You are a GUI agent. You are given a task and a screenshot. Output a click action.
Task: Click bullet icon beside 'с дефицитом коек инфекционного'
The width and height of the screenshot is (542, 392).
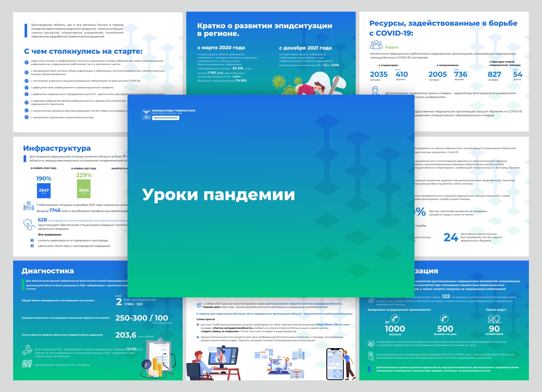[27, 87]
